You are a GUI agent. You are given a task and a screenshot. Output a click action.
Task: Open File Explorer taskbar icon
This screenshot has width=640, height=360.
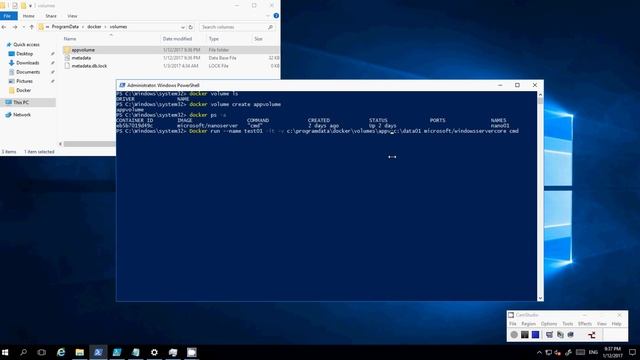click(x=80, y=352)
